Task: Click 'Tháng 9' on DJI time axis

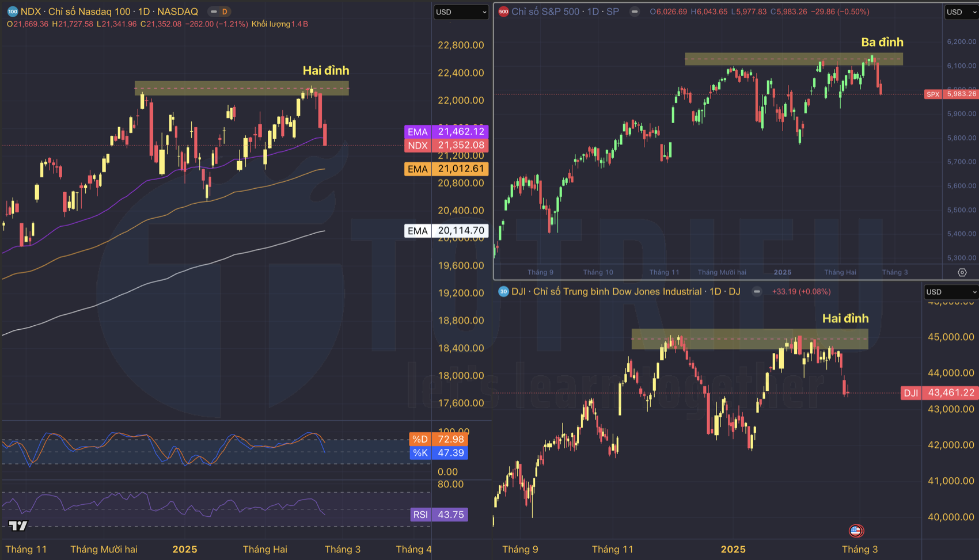Action: [x=520, y=549]
